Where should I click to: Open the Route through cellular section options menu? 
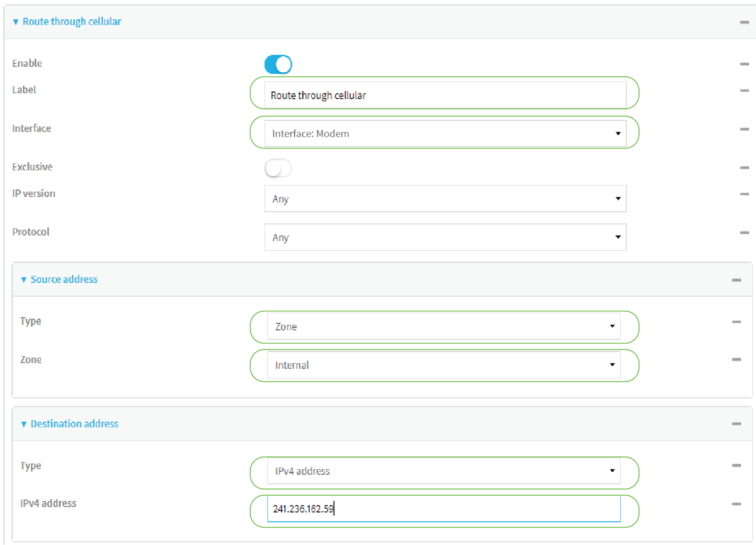pyautogui.click(x=745, y=22)
